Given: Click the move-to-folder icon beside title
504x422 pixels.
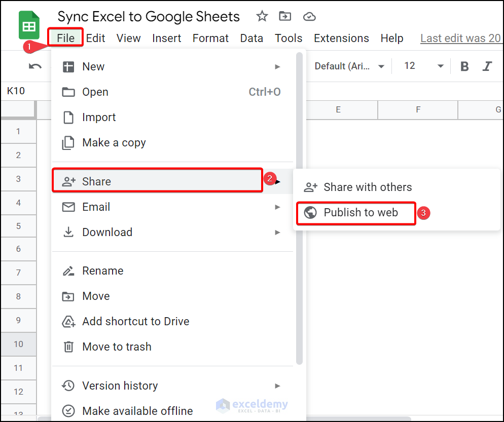Looking at the screenshot, I should (x=285, y=17).
